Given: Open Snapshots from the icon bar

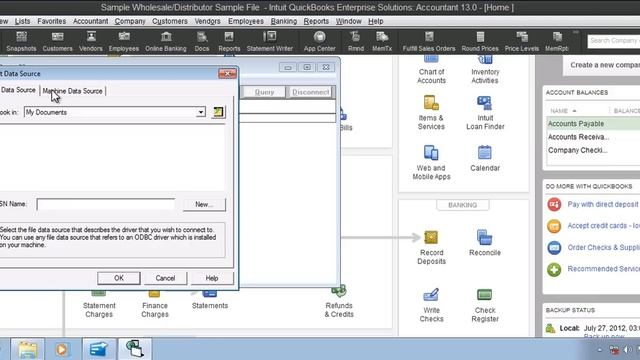Looking at the screenshot, I should coord(21,41).
